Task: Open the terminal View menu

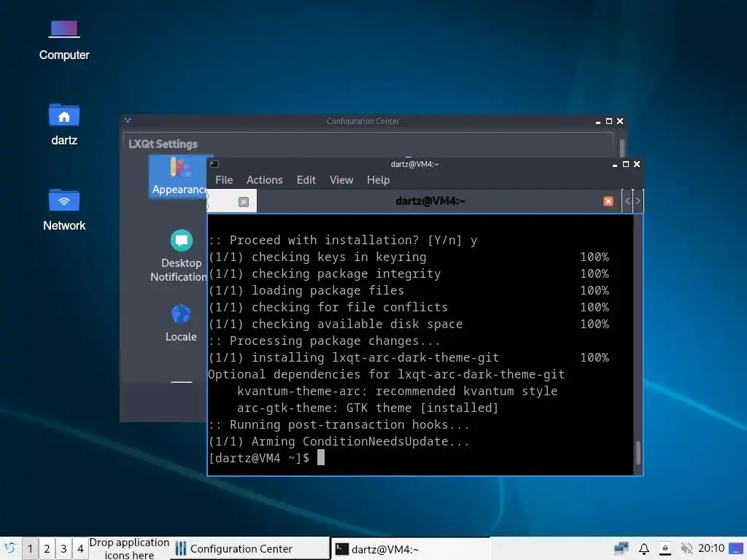Action: (341, 180)
